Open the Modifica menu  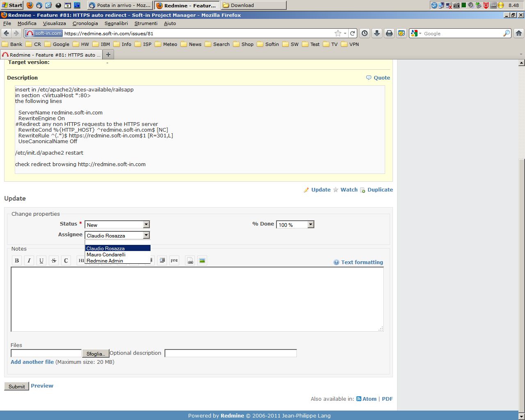[x=27, y=23]
